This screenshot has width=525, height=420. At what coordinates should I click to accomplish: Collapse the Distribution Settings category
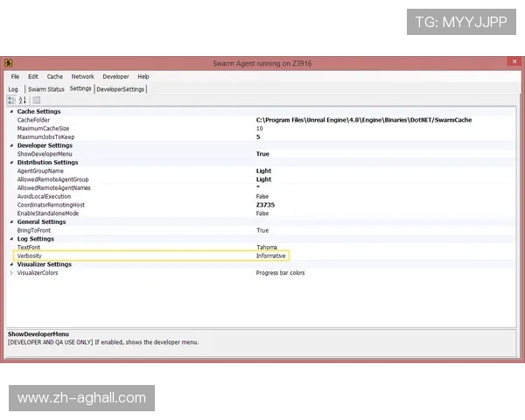[11, 163]
